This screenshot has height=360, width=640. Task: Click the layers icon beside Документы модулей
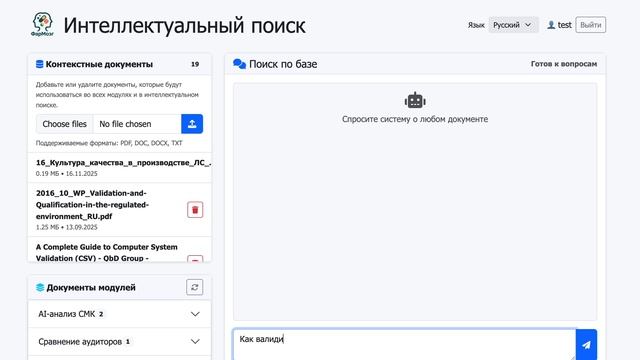click(40, 287)
